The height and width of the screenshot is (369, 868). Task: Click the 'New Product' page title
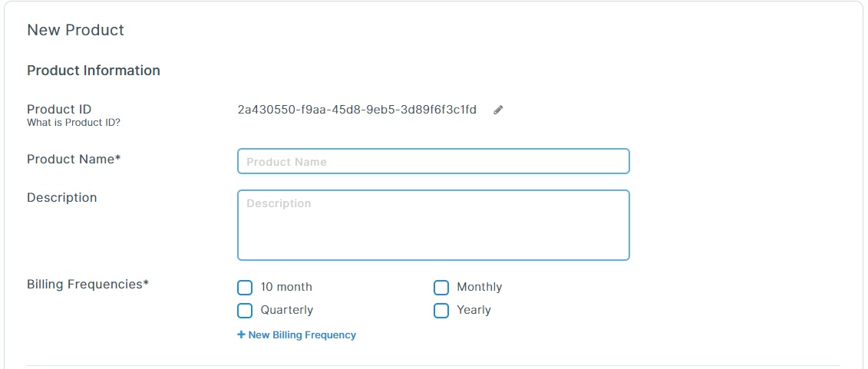coord(75,30)
